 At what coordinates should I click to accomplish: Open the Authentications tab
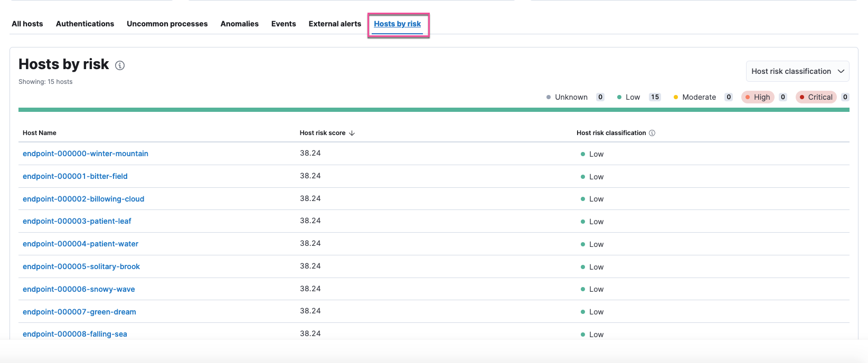pyautogui.click(x=85, y=24)
